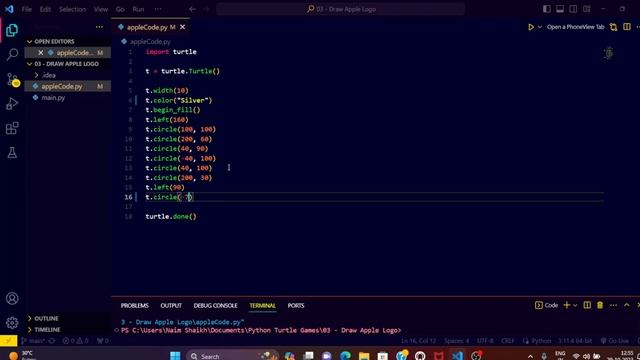Create a new terminal with plus icon
The height and width of the screenshot is (360, 640).
(x=567, y=305)
